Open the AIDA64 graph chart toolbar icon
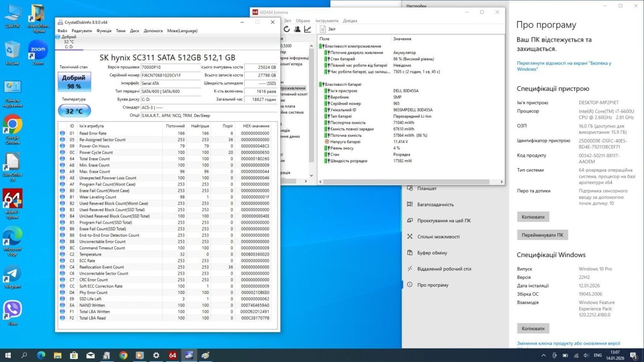 307,29
